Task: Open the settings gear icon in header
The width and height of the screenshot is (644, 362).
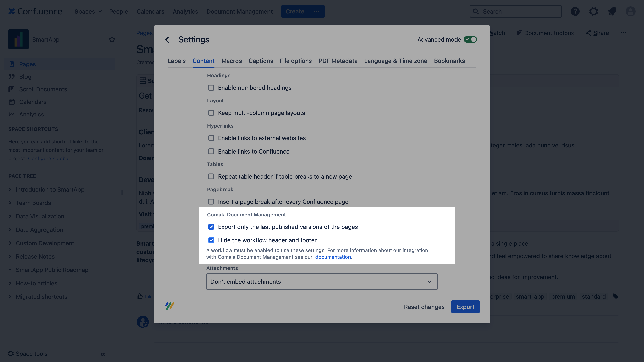Action: [x=594, y=12]
